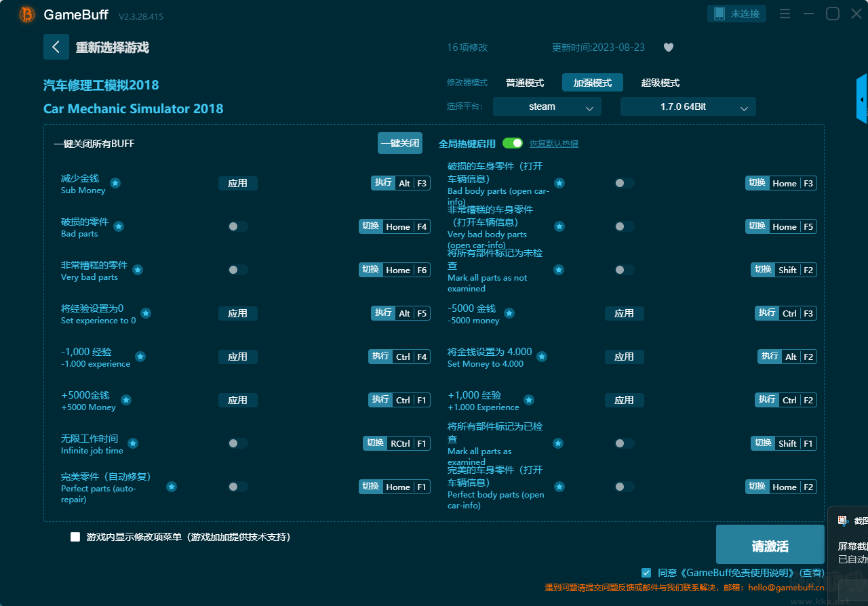
Task: Click the Home F4 hotkey for Bad parts
Action: click(x=395, y=226)
